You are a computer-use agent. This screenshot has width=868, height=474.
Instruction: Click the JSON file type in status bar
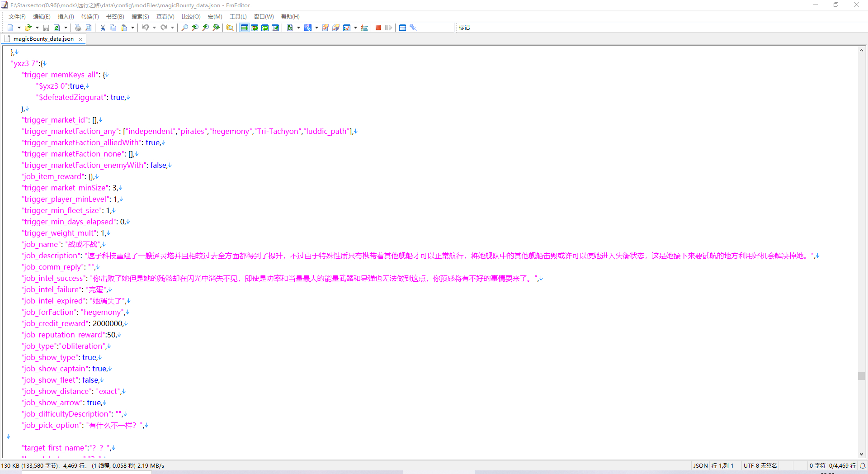point(700,465)
